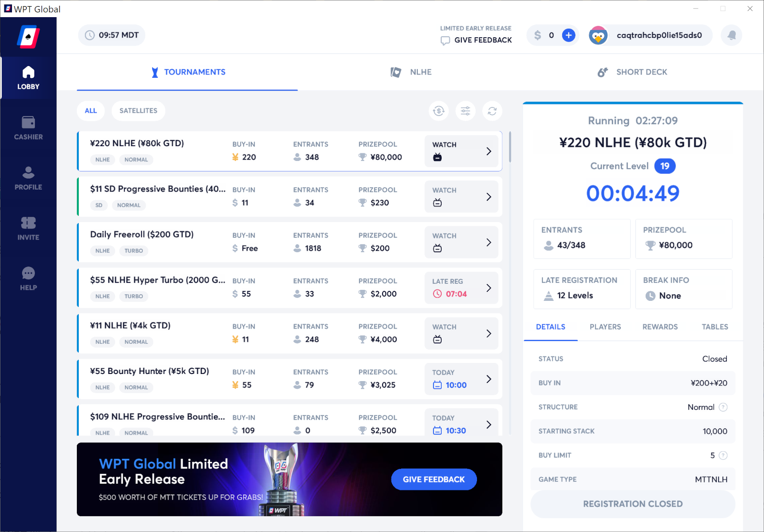Click the Break Info None box

click(x=684, y=289)
